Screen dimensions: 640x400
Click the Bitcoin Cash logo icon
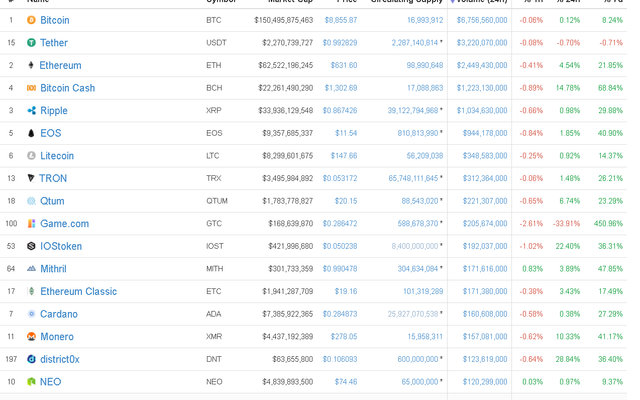[x=31, y=88]
